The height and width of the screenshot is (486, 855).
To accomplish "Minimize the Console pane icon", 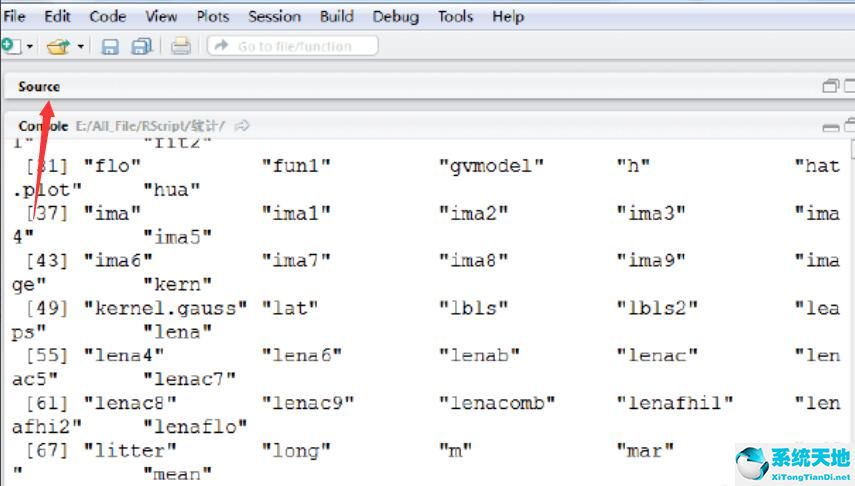I will tap(830, 127).
